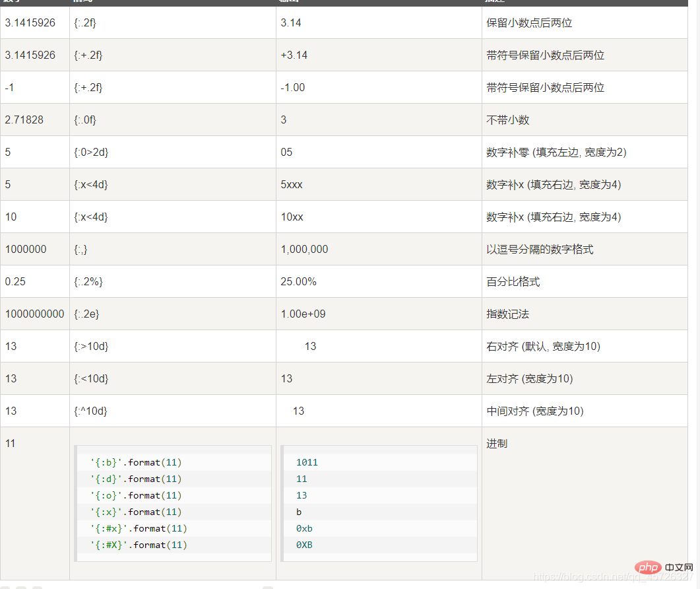700x589 pixels.
Task: Select the '{:o}'.format(11) code line
Action: pyautogui.click(x=136, y=495)
